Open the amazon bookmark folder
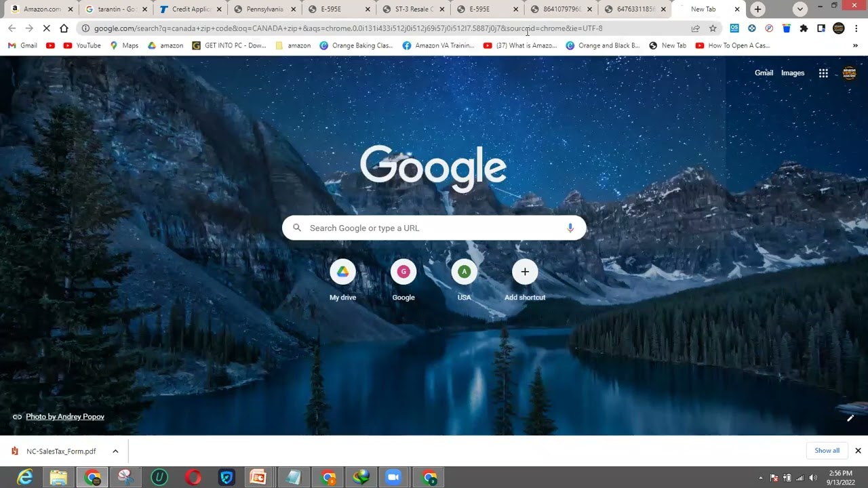Screen dimensions: 868x488 pyautogui.click(x=292, y=45)
